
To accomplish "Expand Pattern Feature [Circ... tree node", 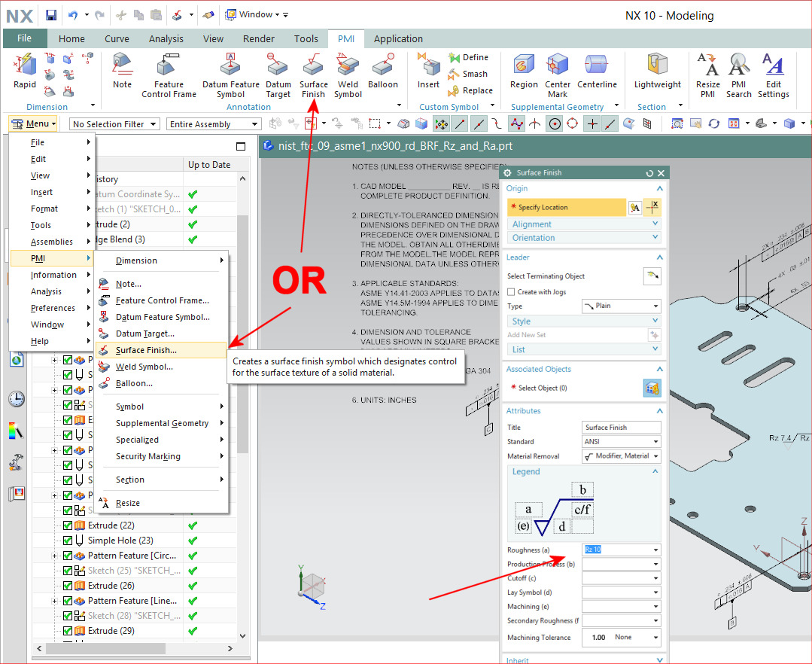I will coord(54,556).
